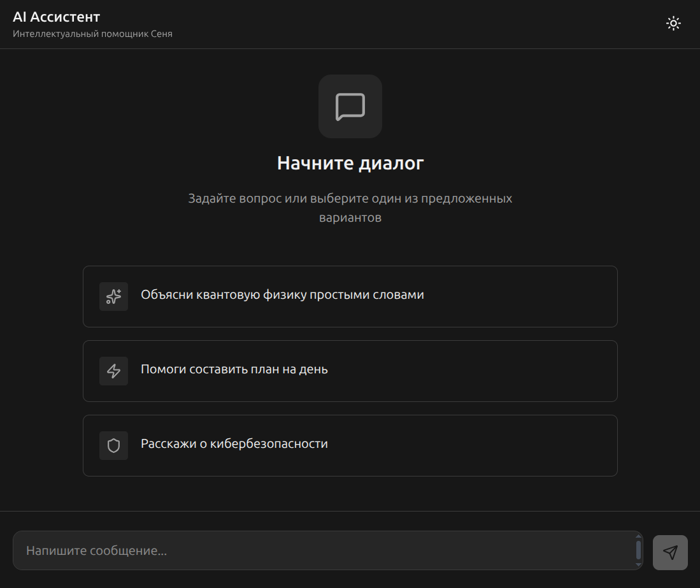700x588 pixels.
Task: Click the "Задайте вопрос или выберите" hint text
Action: (x=277, y=198)
